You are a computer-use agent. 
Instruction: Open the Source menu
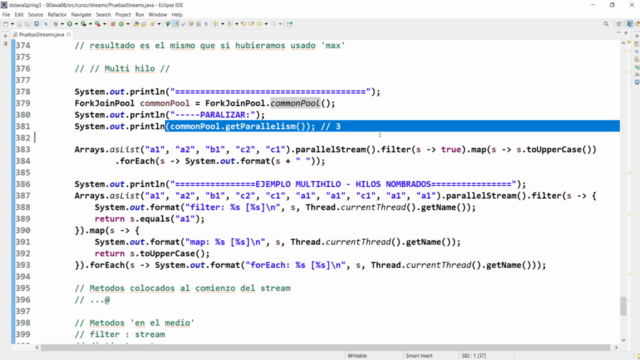[x=36, y=15]
